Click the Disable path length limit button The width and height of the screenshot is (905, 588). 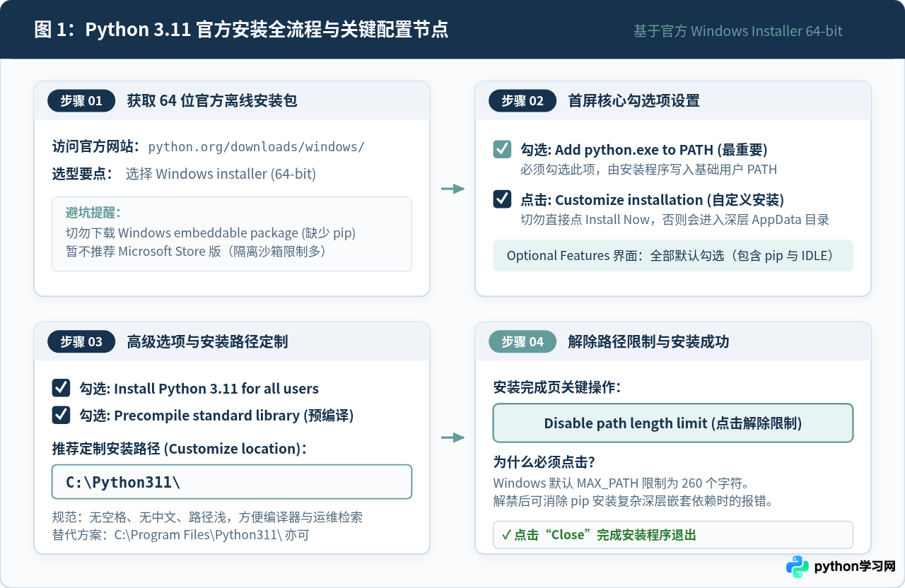click(673, 423)
